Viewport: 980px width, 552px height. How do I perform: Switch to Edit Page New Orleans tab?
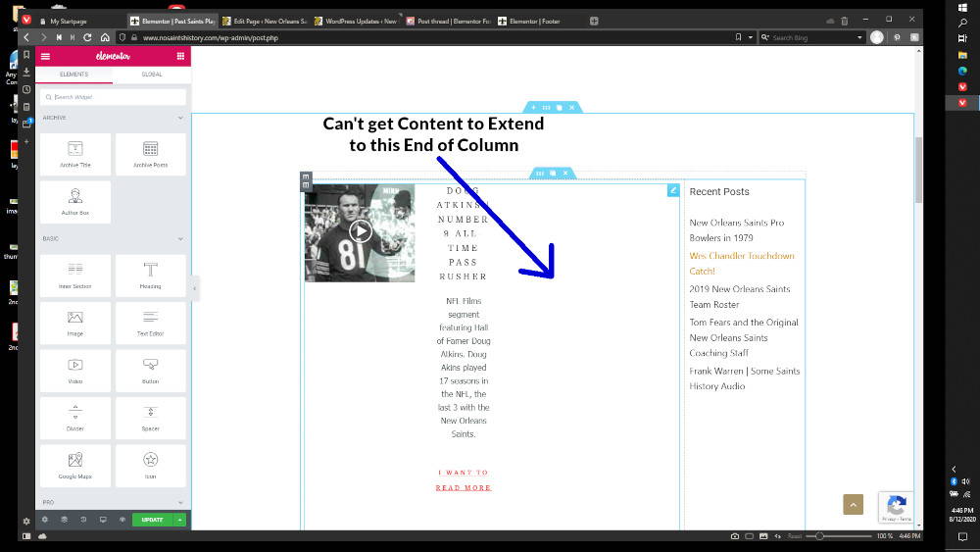[x=266, y=22]
